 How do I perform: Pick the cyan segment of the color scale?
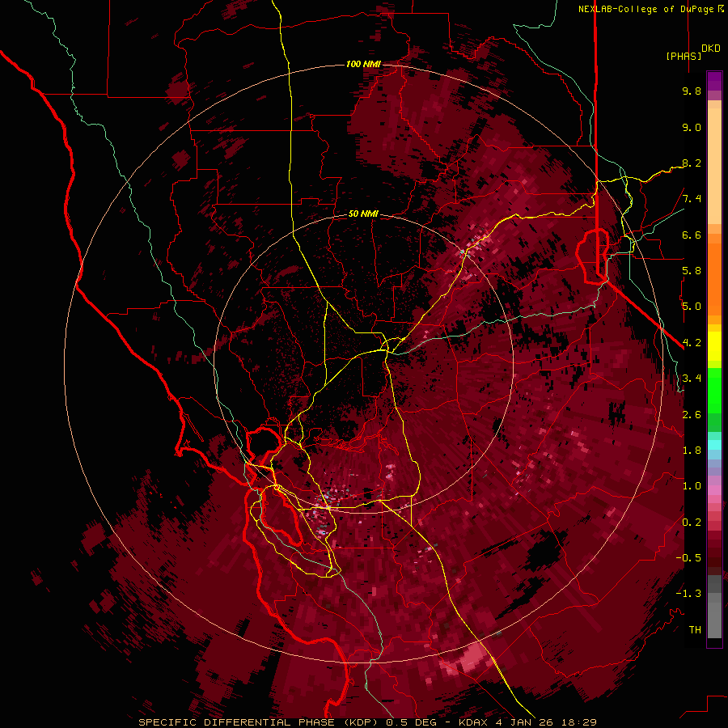(x=714, y=444)
